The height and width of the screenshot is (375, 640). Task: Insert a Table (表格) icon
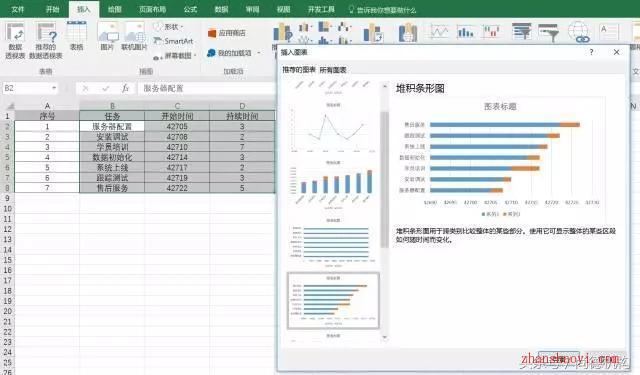(x=76, y=36)
